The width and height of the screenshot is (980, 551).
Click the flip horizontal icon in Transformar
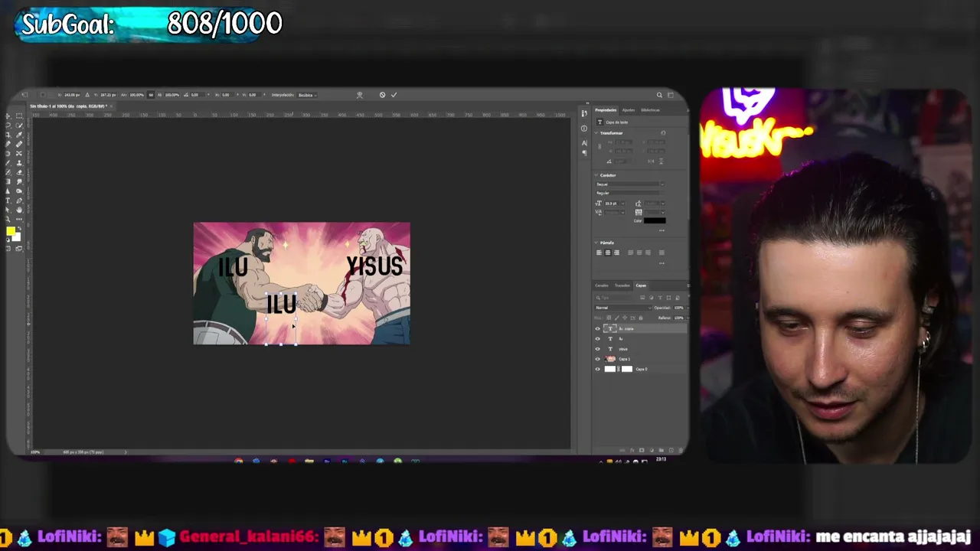(650, 161)
